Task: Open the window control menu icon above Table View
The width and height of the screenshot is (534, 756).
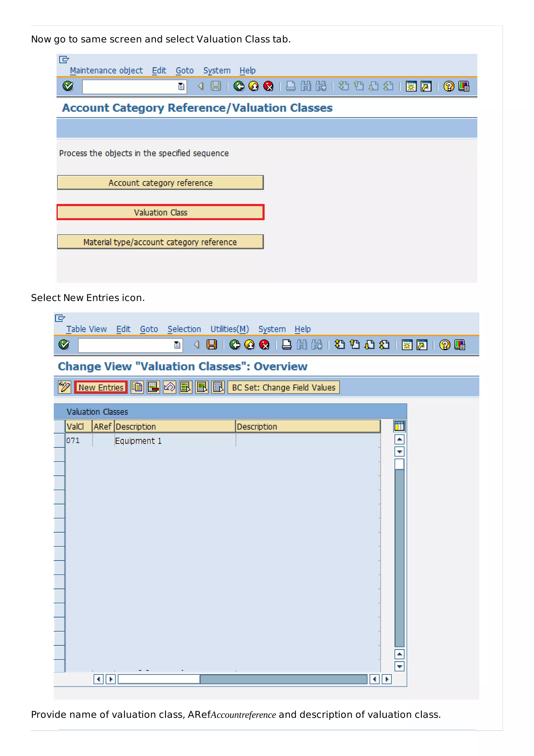Action: [60, 318]
